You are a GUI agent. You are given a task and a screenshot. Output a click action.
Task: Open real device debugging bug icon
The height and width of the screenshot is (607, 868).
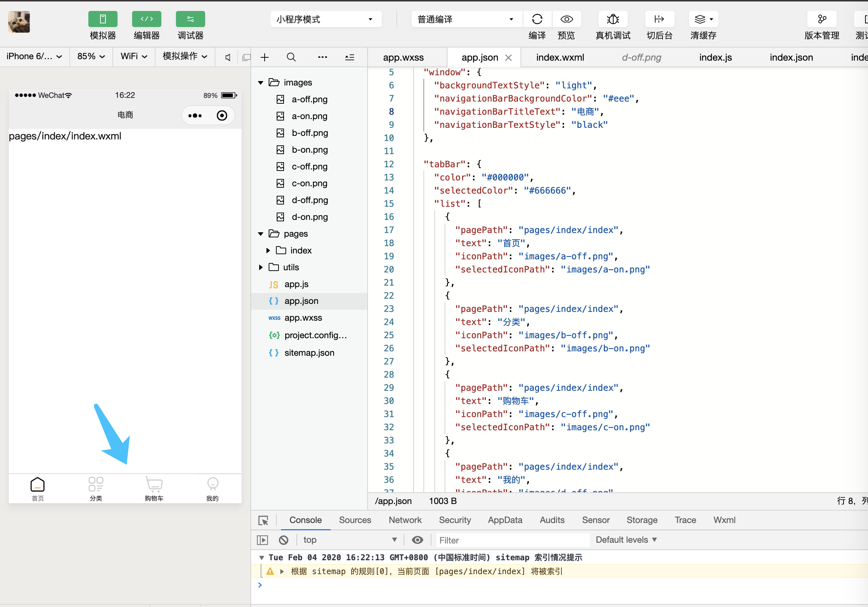(612, 19)
